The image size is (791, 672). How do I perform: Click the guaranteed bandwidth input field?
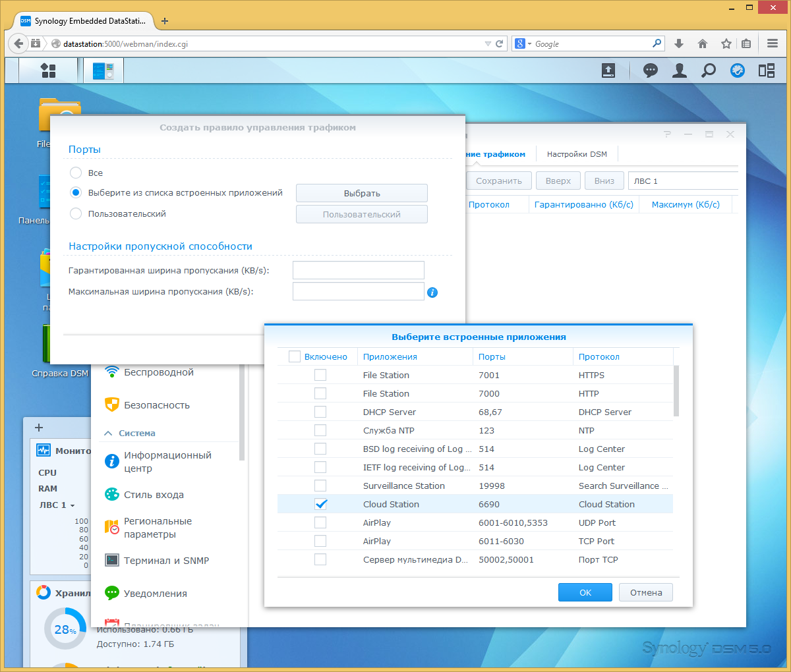pyautogui.click(x=359, y=270)
